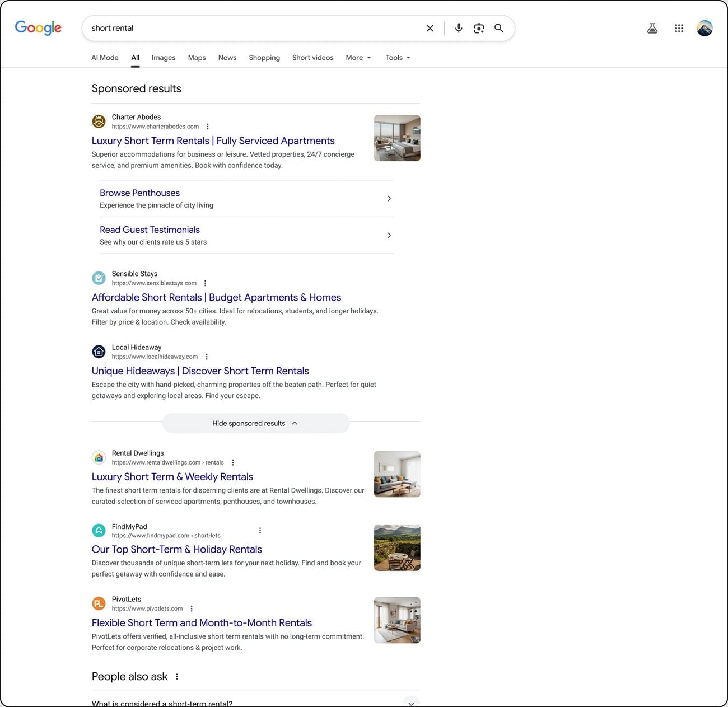This screenshot has height=707, width=728.
Task: Open the People also ask options menu
Action: point(176,676)
